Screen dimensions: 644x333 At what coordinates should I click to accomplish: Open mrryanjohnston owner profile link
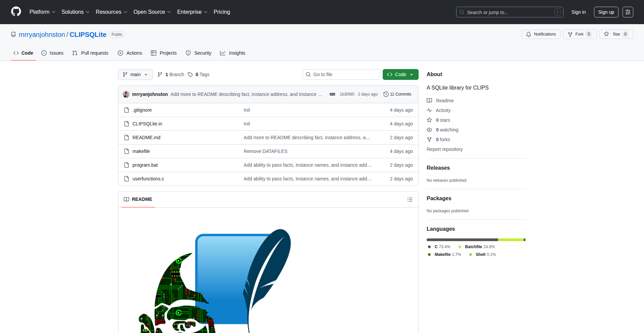[x=42, y=35]
